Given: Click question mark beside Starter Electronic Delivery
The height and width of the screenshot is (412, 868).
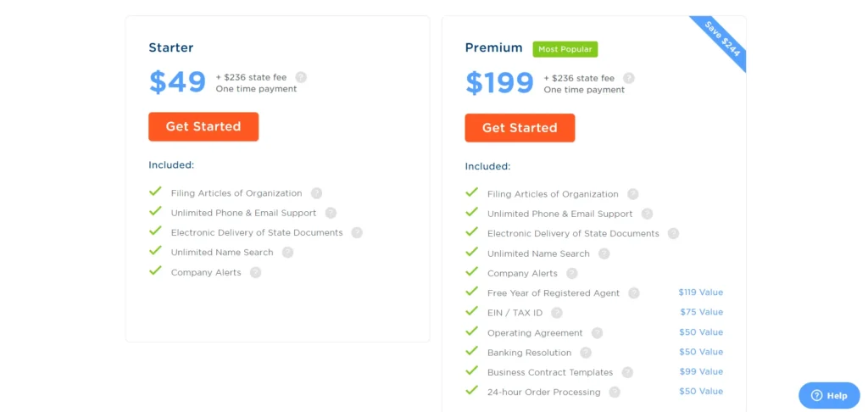Looking at the screenshot, I should pos(357,232).
